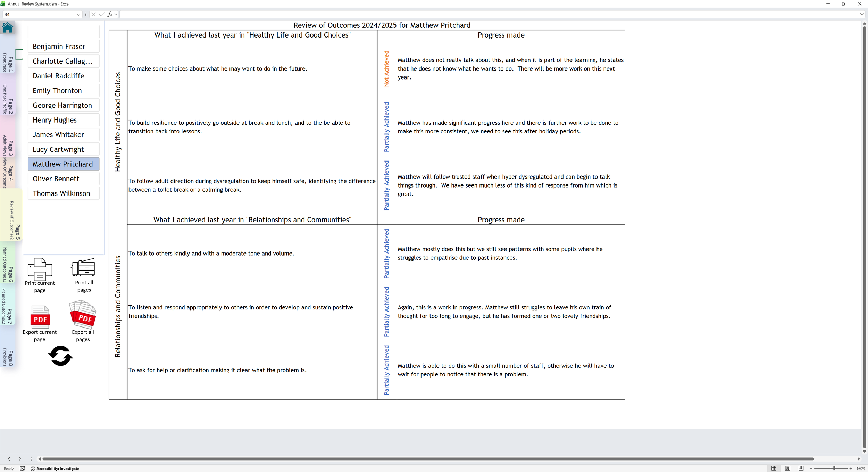The height and width of the screenshot is (472, 868).
Task: Click the insert function fx icon
Action: point(110,14)
